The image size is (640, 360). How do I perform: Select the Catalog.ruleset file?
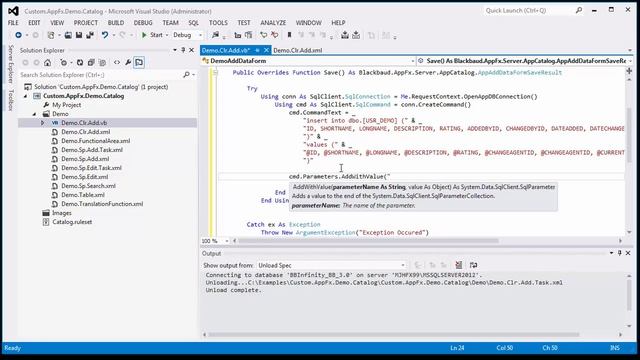pos(72,222)
